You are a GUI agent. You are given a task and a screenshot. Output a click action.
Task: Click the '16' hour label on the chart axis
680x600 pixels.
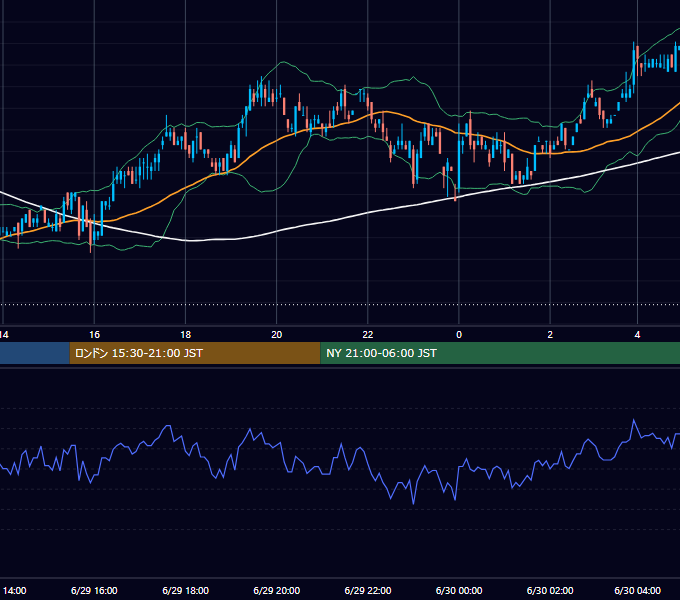point(95,335)
